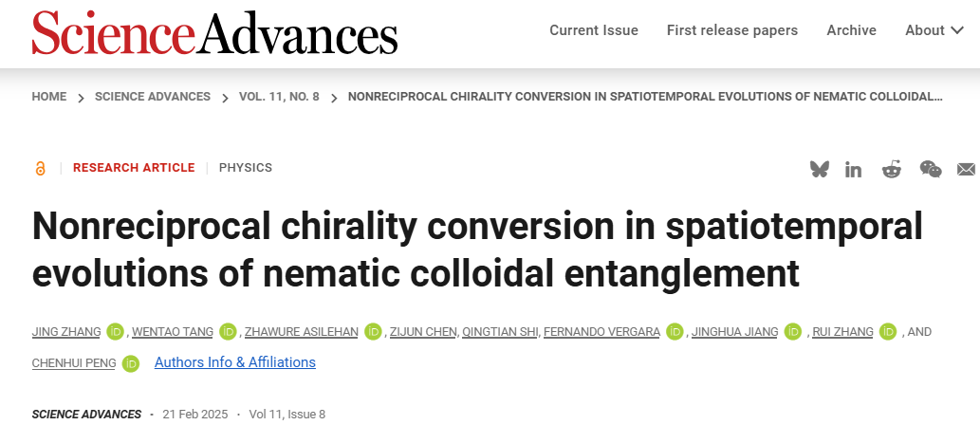Open the Archive menu item

tap(851, 30)
